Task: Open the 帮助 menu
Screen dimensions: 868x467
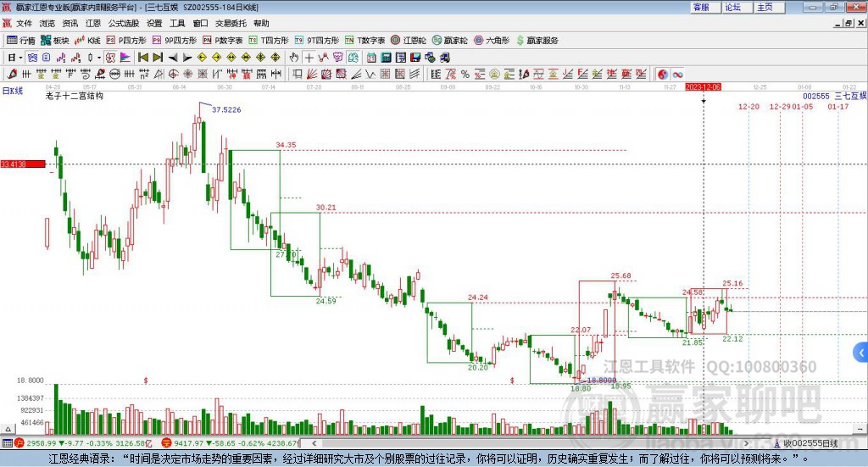Action: pos(261,23)
